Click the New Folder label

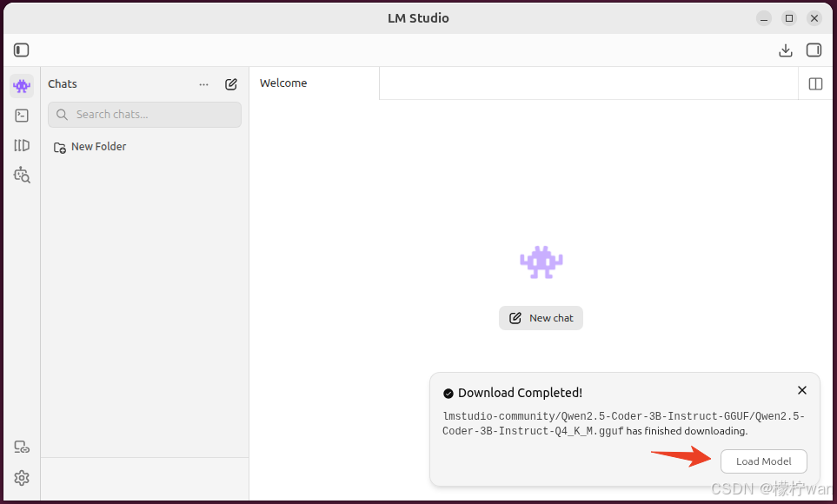pos(99,146)
